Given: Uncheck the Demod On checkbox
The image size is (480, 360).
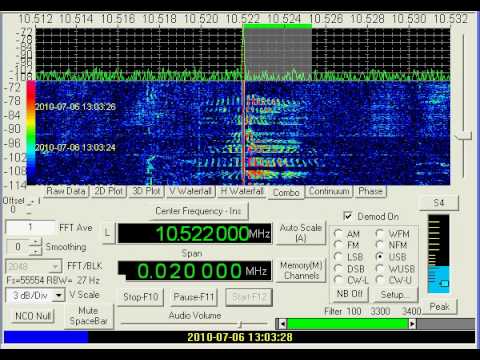Looking at the screenshot, I should coord(348,216).
